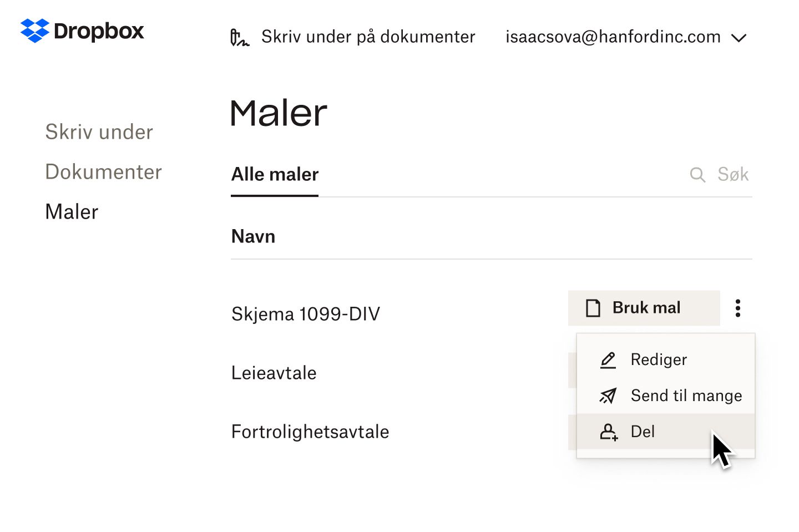This screenshot has height=532, width=799.
Task: Select the pencil icon next to Rediger
Action: click(x=608, y=359)
